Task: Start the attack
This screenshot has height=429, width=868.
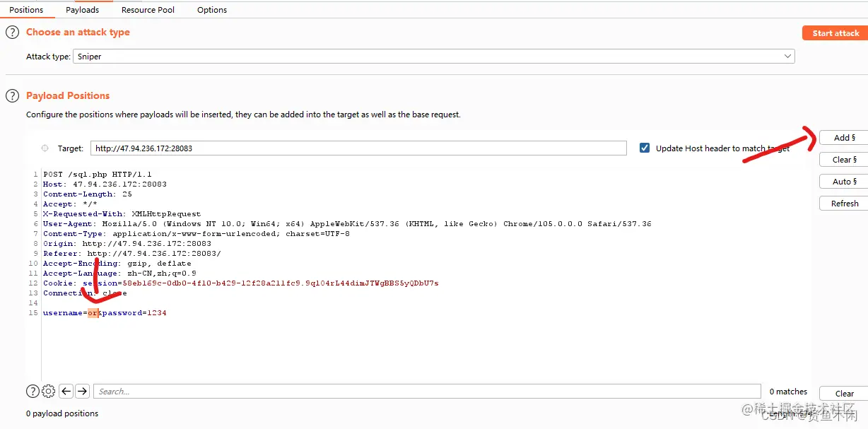Action: point(835,33)
